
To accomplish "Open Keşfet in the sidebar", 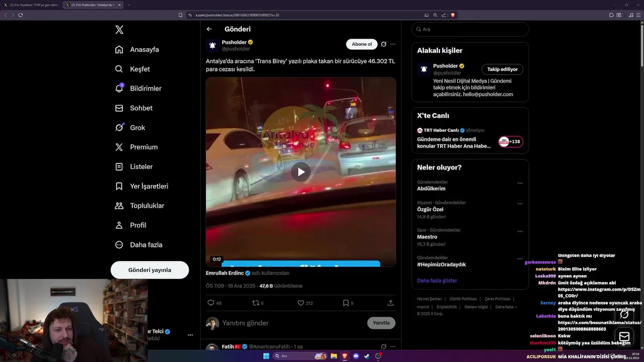I will [133, 69].
